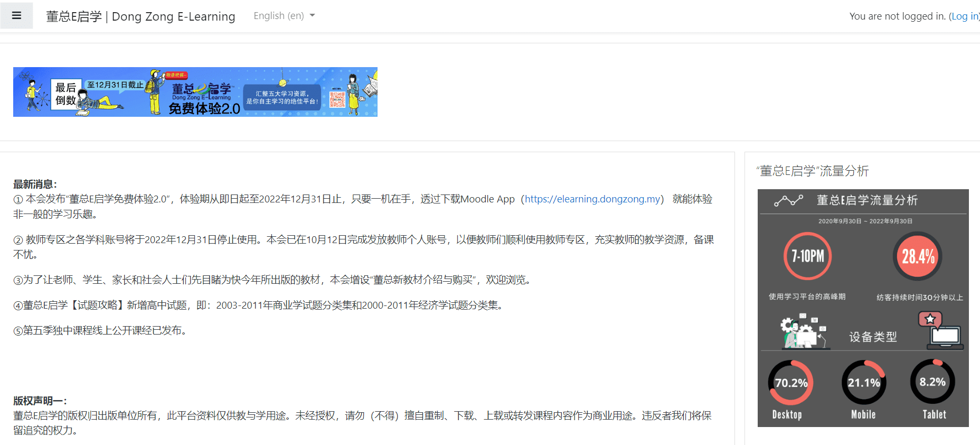
Task: Click the laptop with star icon
Action: click(x=941, y=330)
